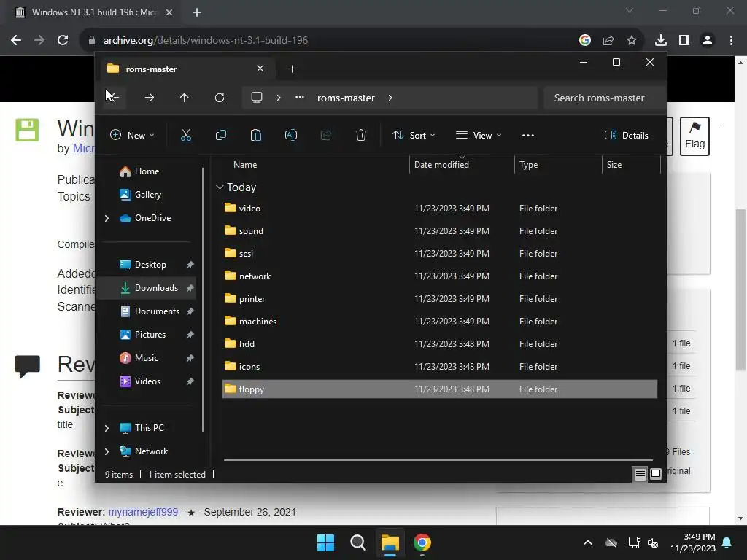Sort by Name column header
The image size is (747, 560).
coord(245,165)
